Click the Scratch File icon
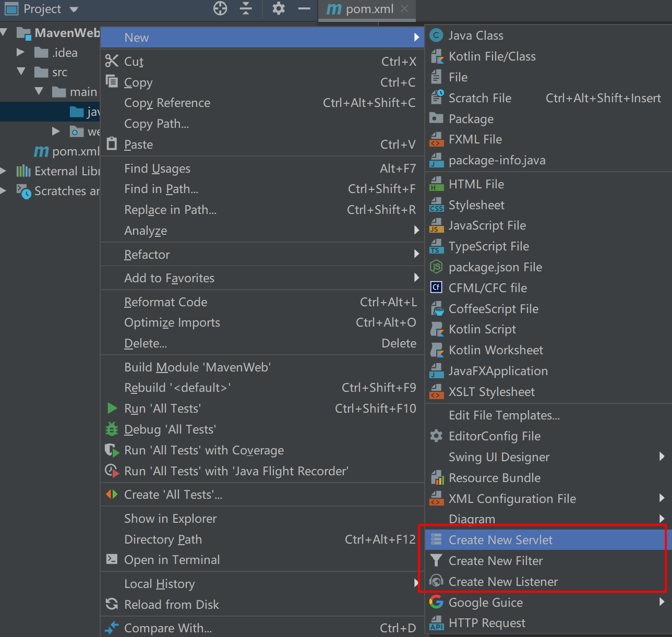672x637 pixels. 436,98
